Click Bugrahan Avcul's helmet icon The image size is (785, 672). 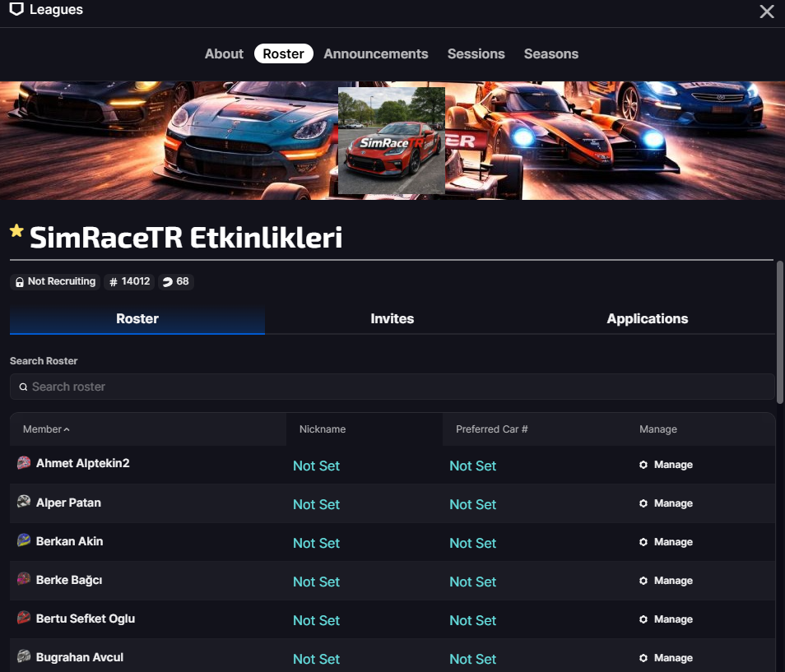point(24,656)
